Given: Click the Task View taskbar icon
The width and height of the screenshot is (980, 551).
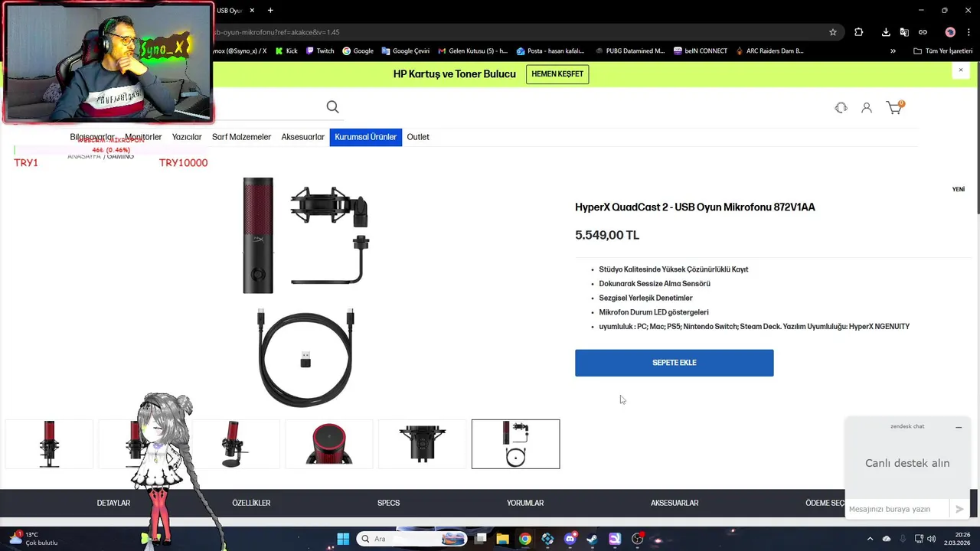Looking at the screenshot, I should tap(480, 539).
